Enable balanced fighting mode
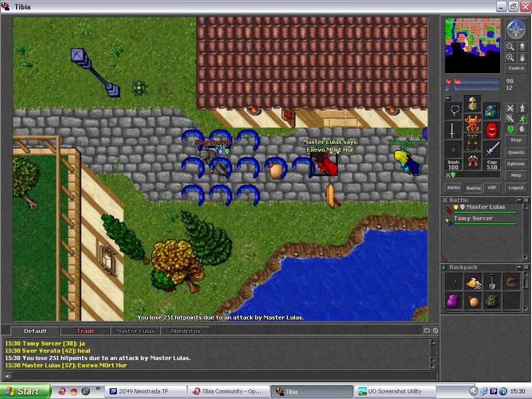This screenshot has height=399, width=532. [x=510, y=118]
